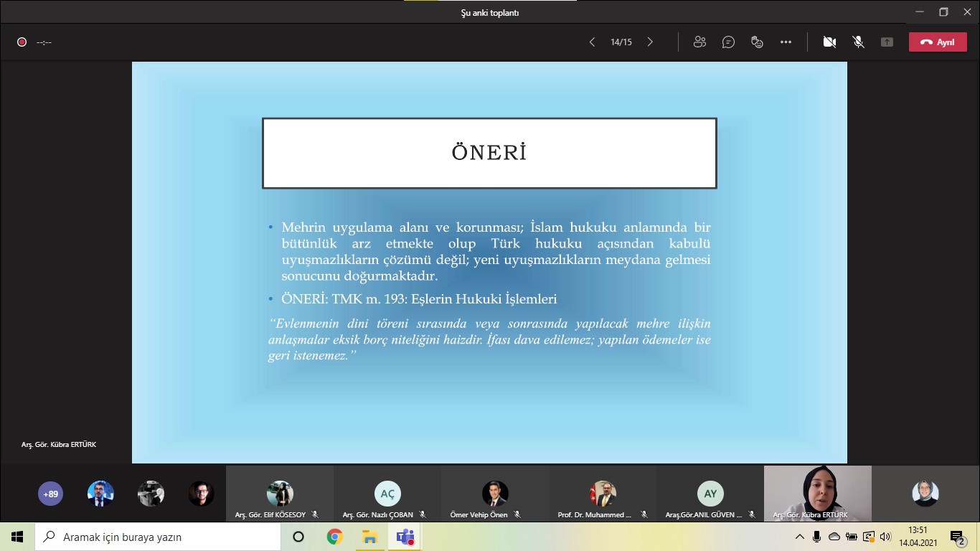Click the red recording indicator

coord(22,42)
